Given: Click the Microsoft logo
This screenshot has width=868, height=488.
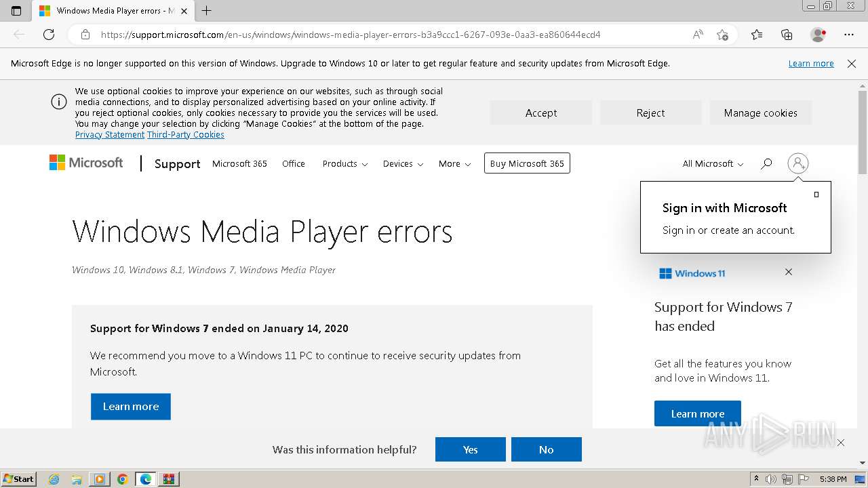Looking at the screenshot, I should 86,163.
